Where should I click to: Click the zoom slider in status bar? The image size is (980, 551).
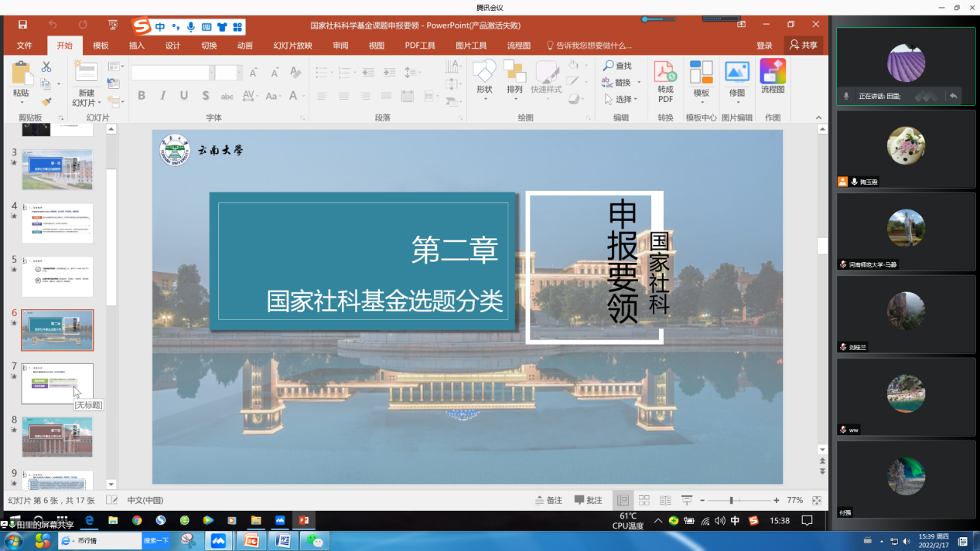pos(731,501)
